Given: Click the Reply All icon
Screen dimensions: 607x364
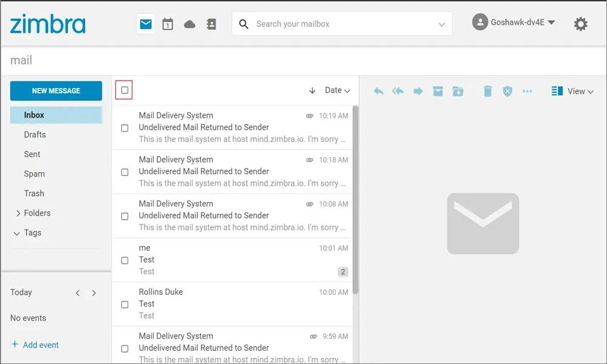Looking at the screenshot, I should (x=398, y=91).
